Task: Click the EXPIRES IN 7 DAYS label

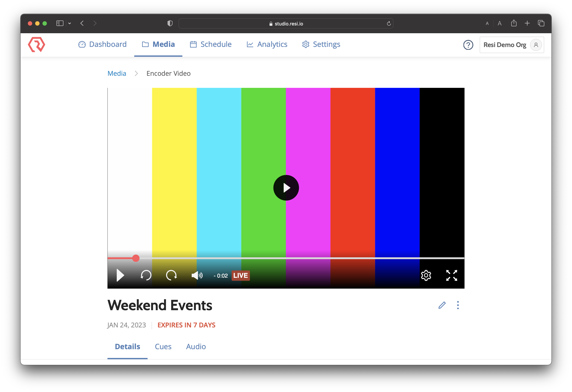Action: (x=186, y=325)
